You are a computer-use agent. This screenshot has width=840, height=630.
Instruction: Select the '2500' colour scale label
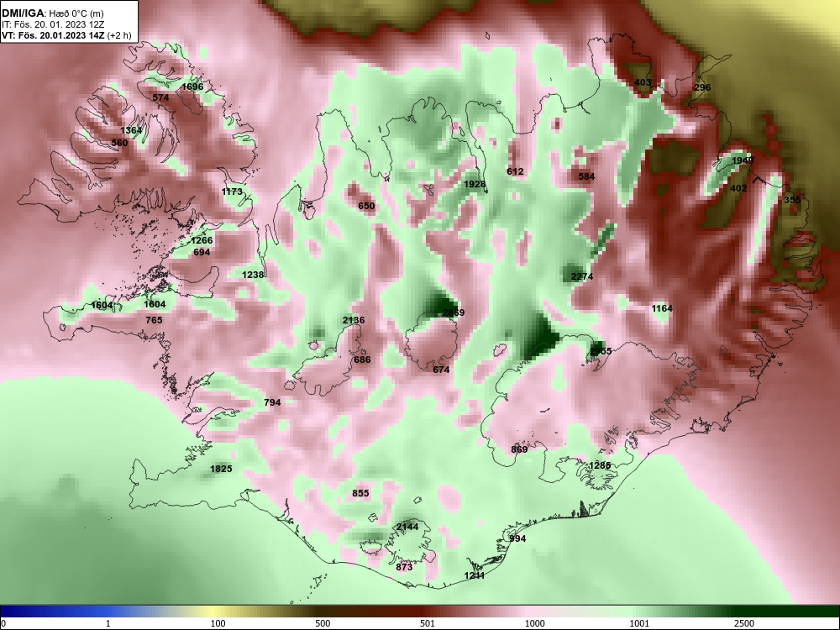[744, 623]
